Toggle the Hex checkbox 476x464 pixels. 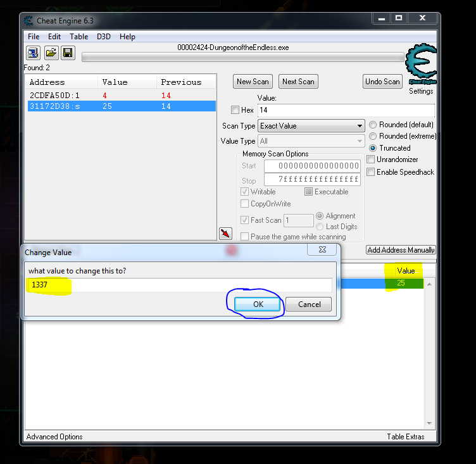click(235, 110)
